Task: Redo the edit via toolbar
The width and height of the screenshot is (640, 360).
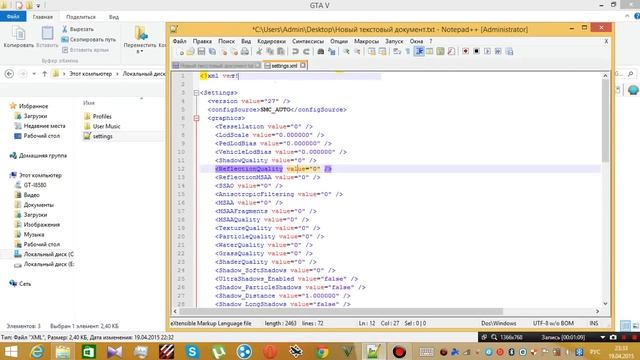Action: pos(306,51)
